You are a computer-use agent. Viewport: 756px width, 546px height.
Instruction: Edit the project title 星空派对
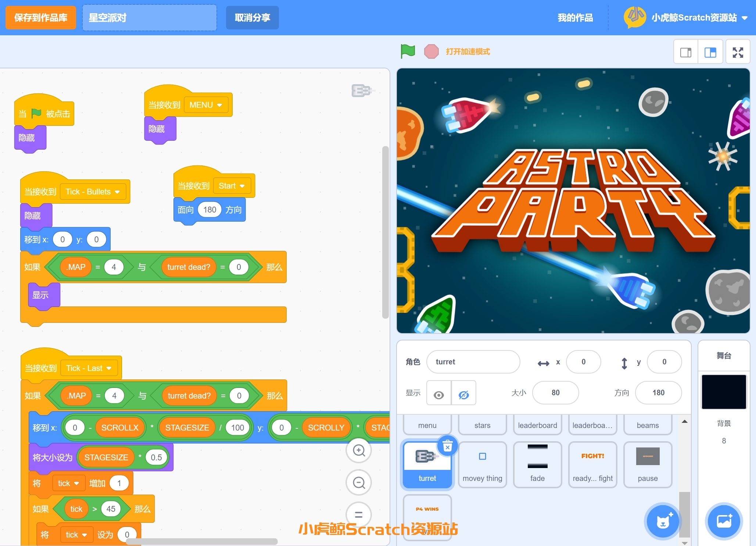150,18
